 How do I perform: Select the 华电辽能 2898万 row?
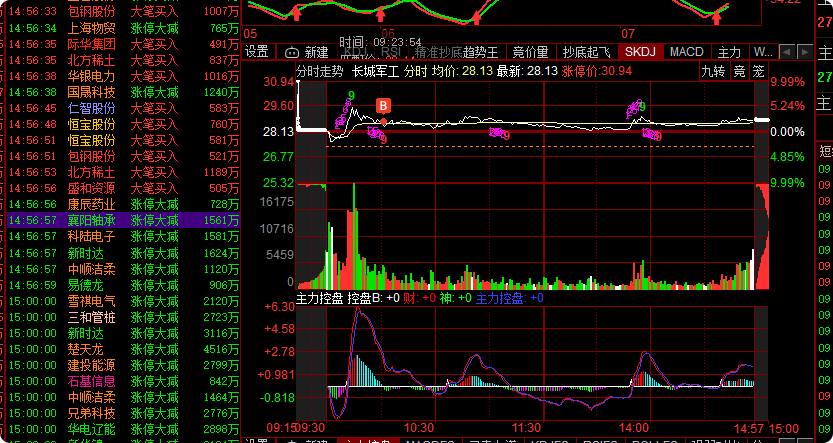point(123,429)
